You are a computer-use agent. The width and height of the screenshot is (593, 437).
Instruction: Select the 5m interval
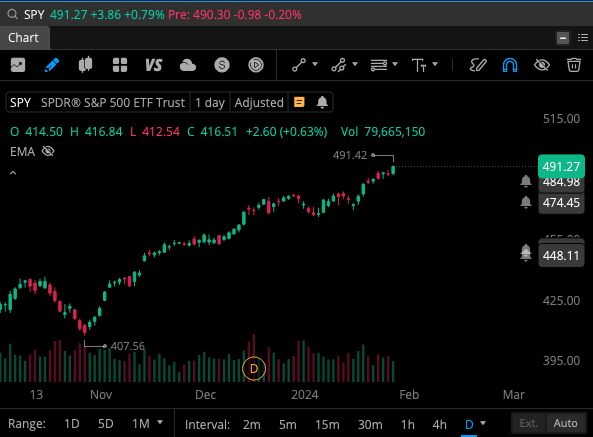pos(287,425)
